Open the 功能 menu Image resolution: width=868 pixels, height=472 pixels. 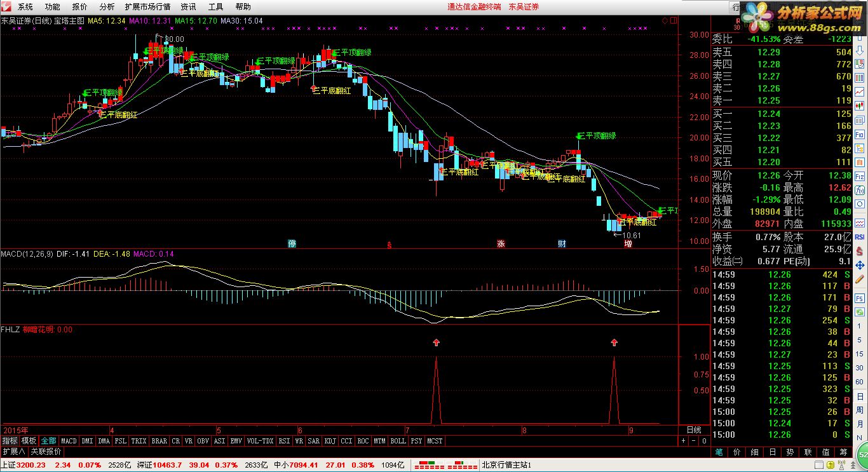[53, 7]
